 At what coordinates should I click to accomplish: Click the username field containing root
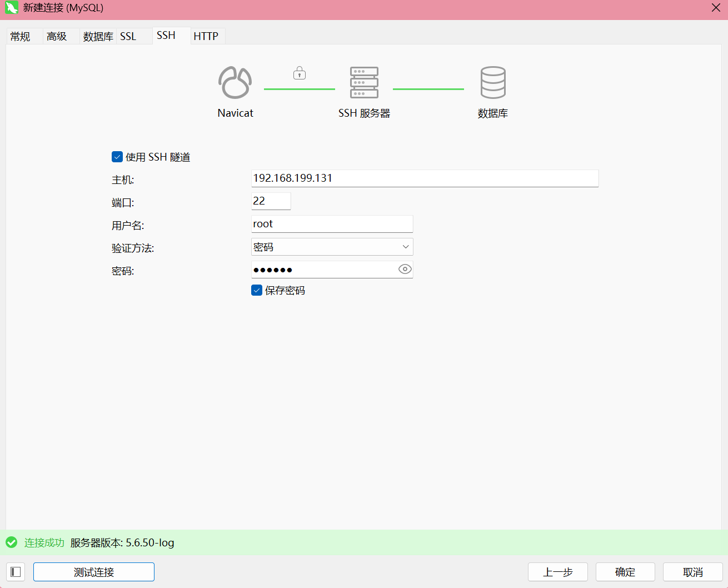[x=332, y=224]
